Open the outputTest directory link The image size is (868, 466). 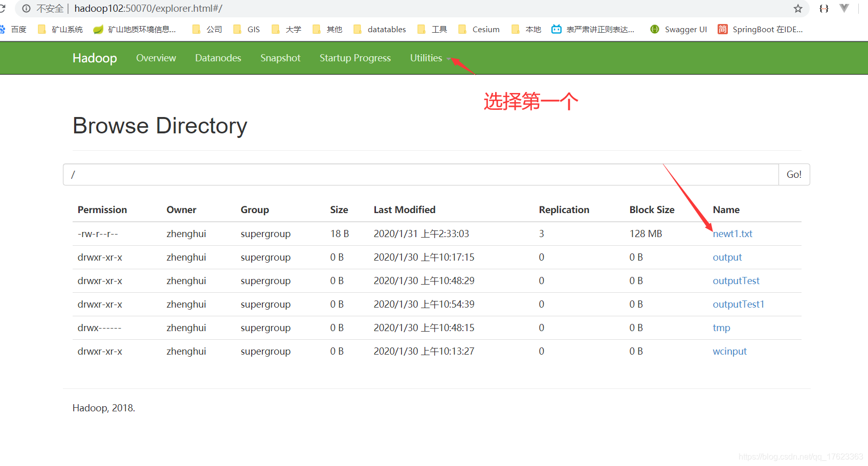736,281
